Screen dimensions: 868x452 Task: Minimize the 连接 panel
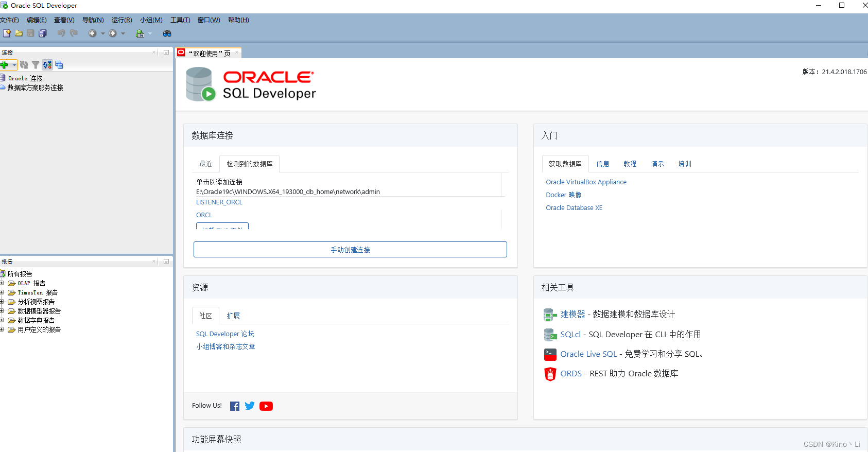[x=166, y=53]
